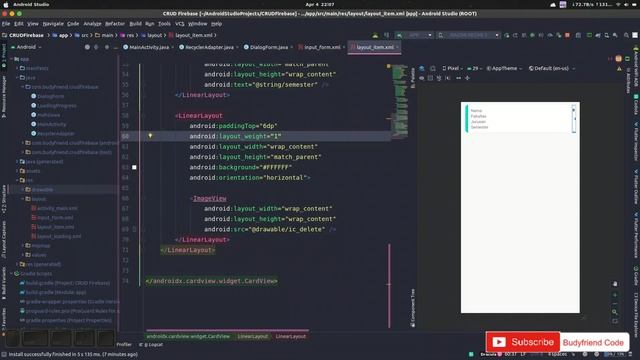Click zoom to fit icon in preview
Image resolution: width=640 pixels, height=360 pixels.
click(615, 321)
